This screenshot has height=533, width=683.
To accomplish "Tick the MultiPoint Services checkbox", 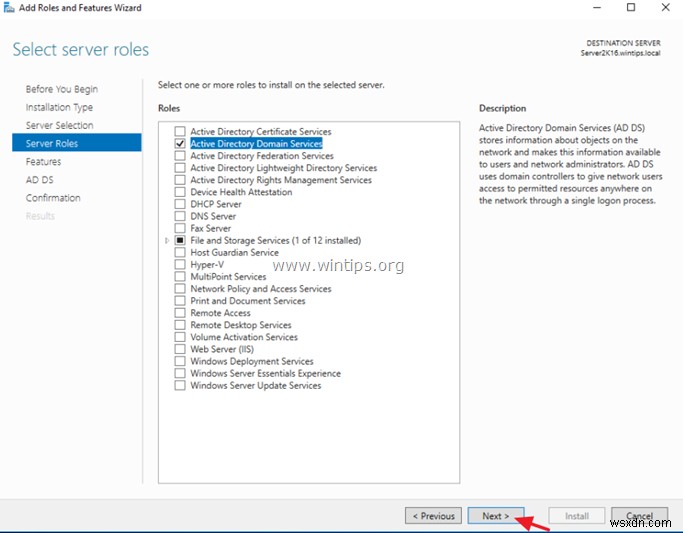I will [x=180, y=277].
